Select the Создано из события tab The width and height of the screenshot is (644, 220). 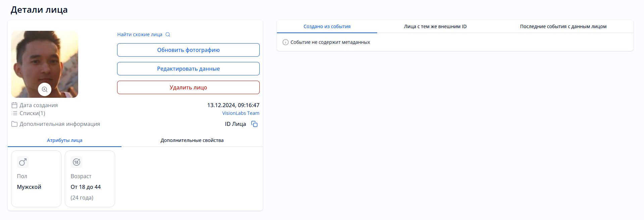(327, 26)
